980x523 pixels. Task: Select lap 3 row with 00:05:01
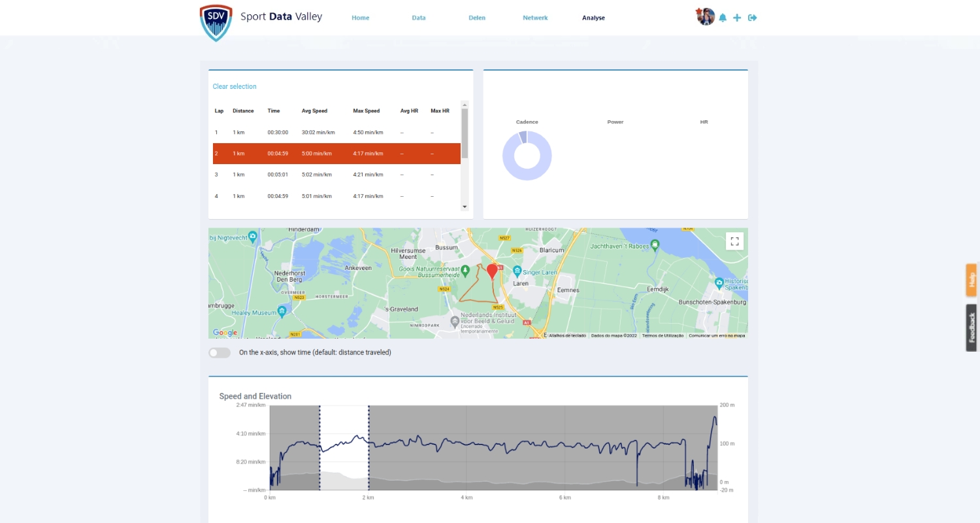tap(336, 175)
